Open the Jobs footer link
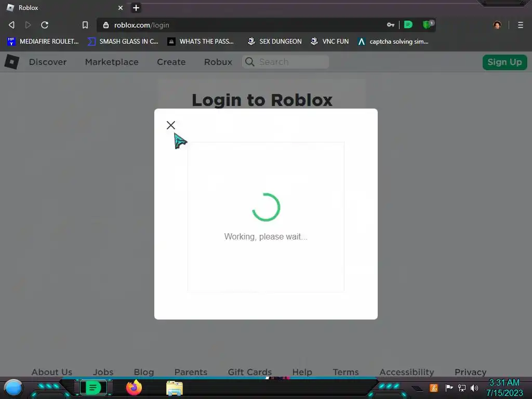Image resolution: width=532 pixels, height=399 pixels. pyautogui.click(x=103, y=372)
